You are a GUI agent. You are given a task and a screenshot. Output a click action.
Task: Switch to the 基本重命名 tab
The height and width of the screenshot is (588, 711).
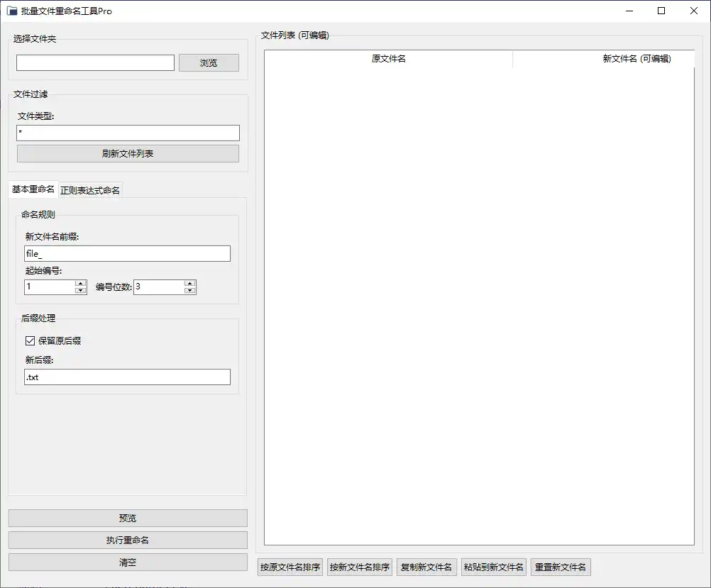tap(32, 190)
